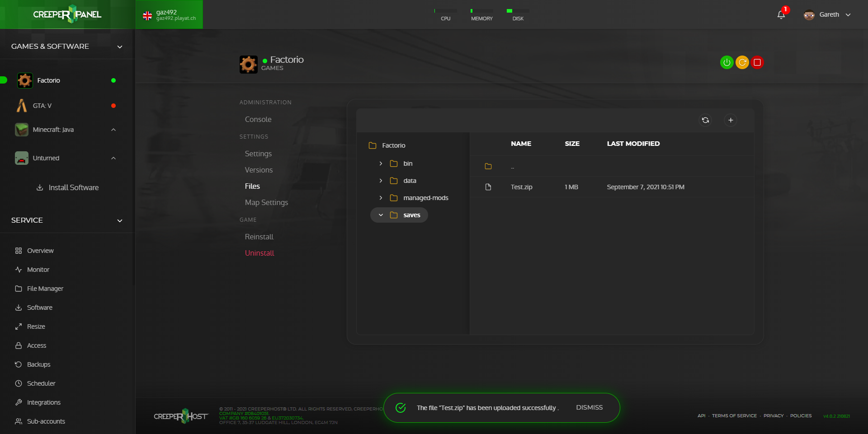Open the Files page
The width and height of the screenshot is (868, 434).
click(252, 186)
